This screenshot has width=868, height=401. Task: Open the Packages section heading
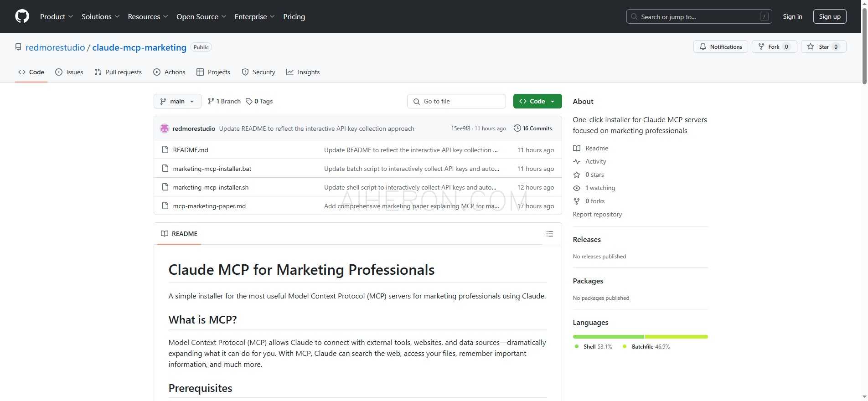588,281
